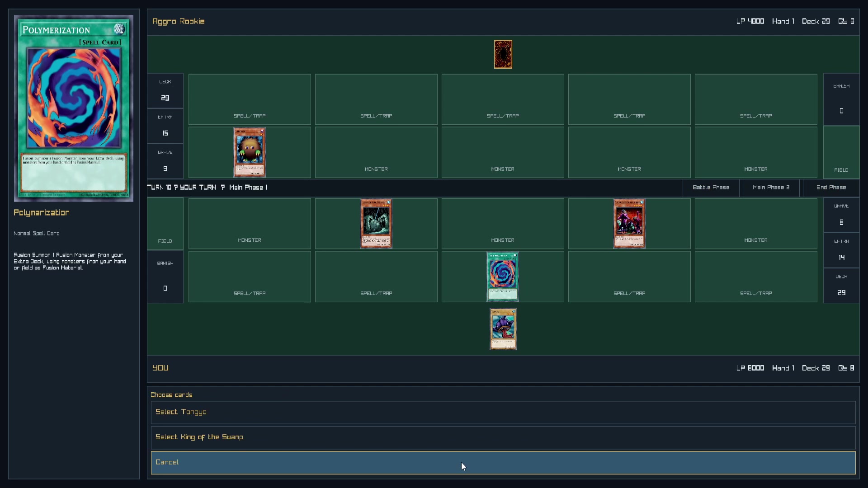Click opponent's GY 9 indicator
Viewport: 868px width, 488px height.
click(846, 21)
